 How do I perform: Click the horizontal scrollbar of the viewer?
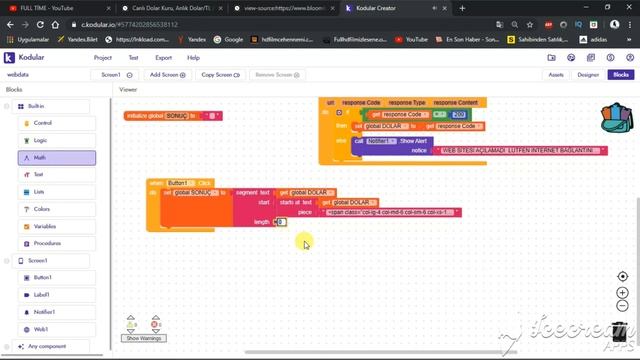380,352
